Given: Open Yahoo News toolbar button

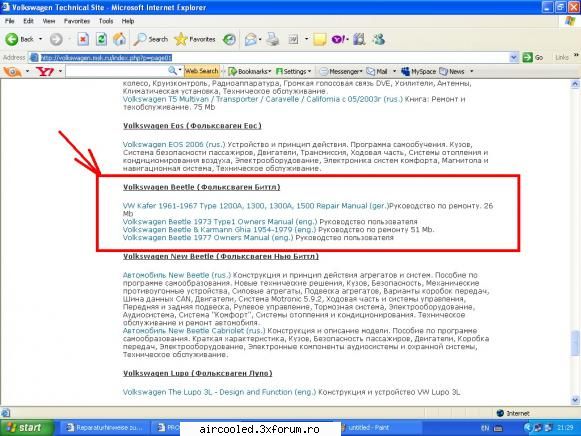Looking at the screenshot, I should point(452,71).
